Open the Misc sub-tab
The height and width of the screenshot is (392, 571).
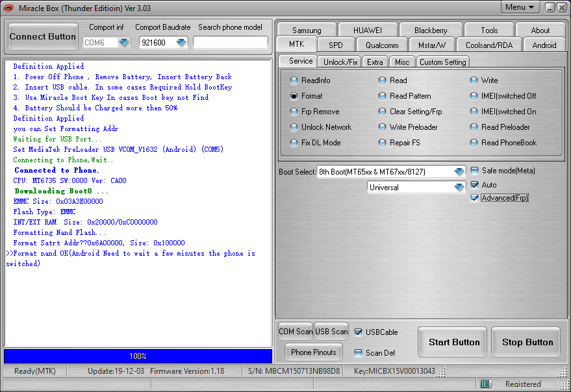pos(402,62)
